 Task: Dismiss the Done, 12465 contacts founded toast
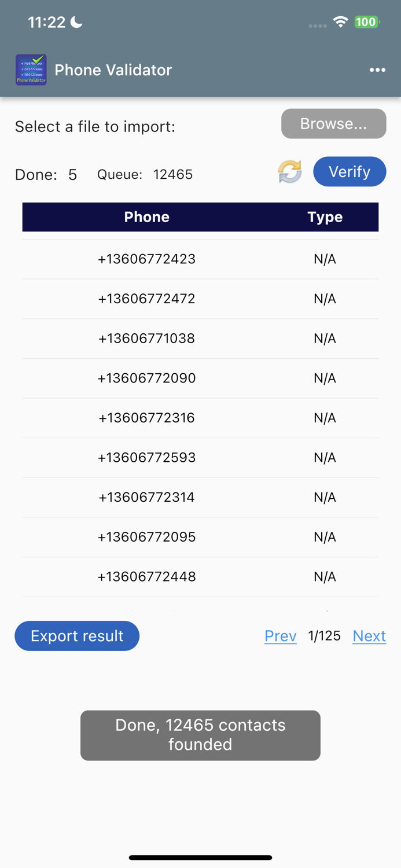point(200,735)
